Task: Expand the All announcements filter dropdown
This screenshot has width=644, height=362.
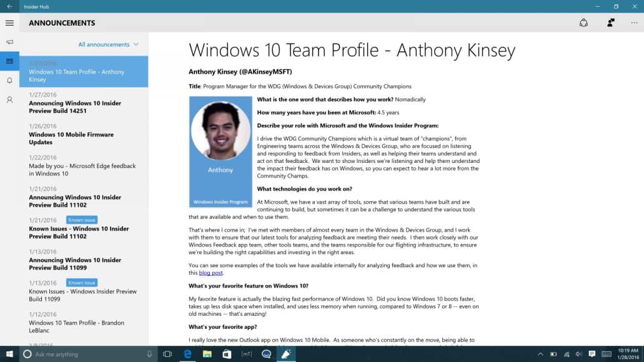Action: tap(108, 44)
